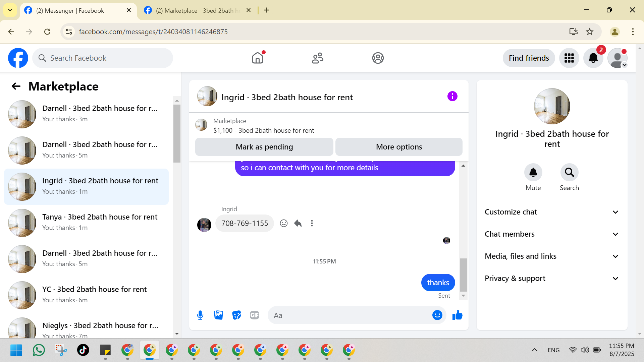The width and height of the screenshot is (644, 362).
Task: Click the voice clip microphone icon
Action: pos(200,315)
